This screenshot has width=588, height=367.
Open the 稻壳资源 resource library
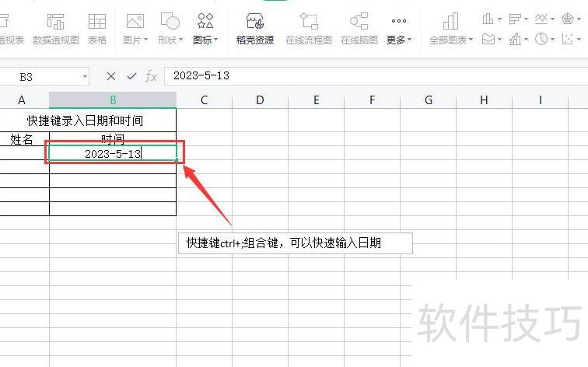pos(254,29)
